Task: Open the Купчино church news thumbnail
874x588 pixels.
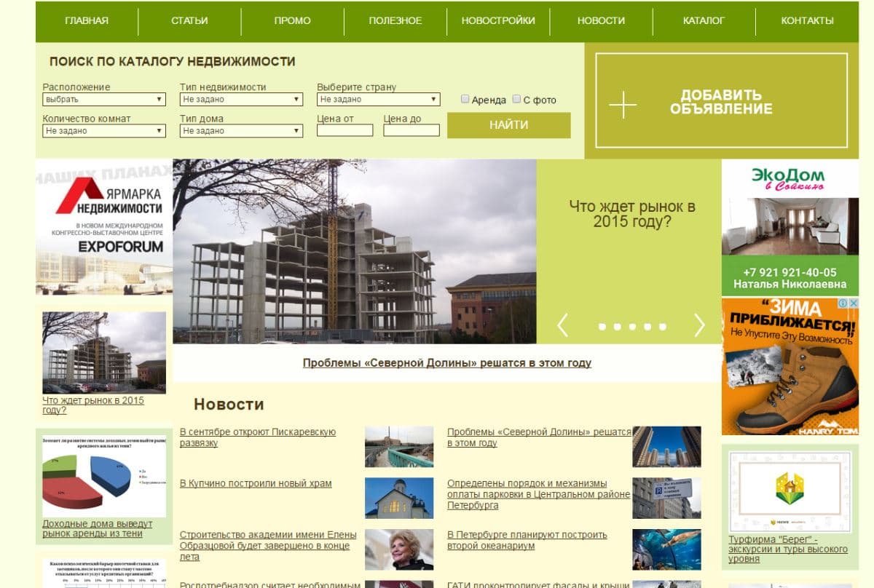Action: click(x=398, y=498)
